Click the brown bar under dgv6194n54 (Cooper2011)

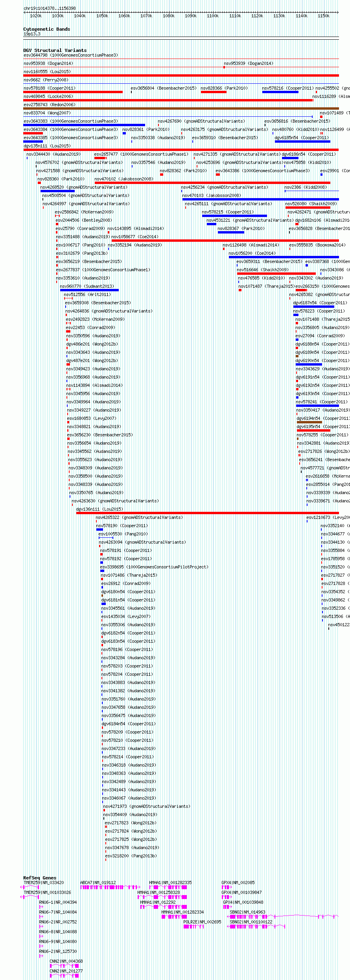309,422
